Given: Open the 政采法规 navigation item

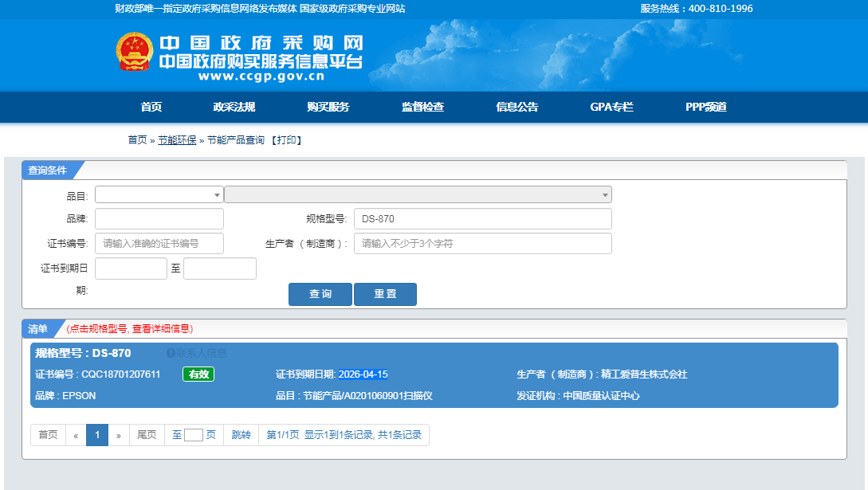Looking at the screenshot, I should (x=234, y=107).
